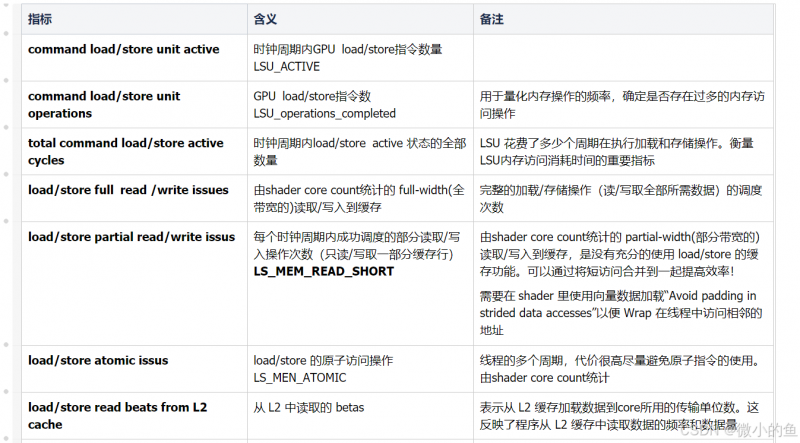Click the bold LS_MEM_READ_SHORT text

point(323,272)
